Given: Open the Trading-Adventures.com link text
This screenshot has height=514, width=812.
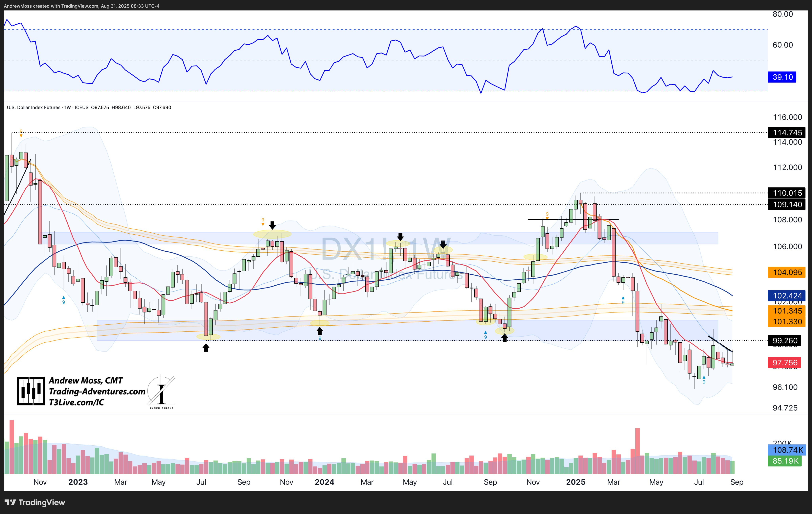Looking at the screenshot, I should tap(97, 392).
